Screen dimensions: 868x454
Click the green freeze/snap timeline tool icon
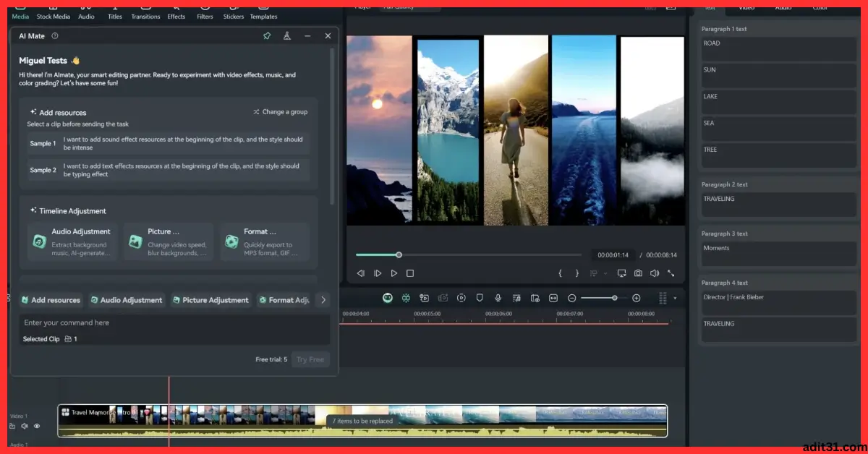(407, 298)
